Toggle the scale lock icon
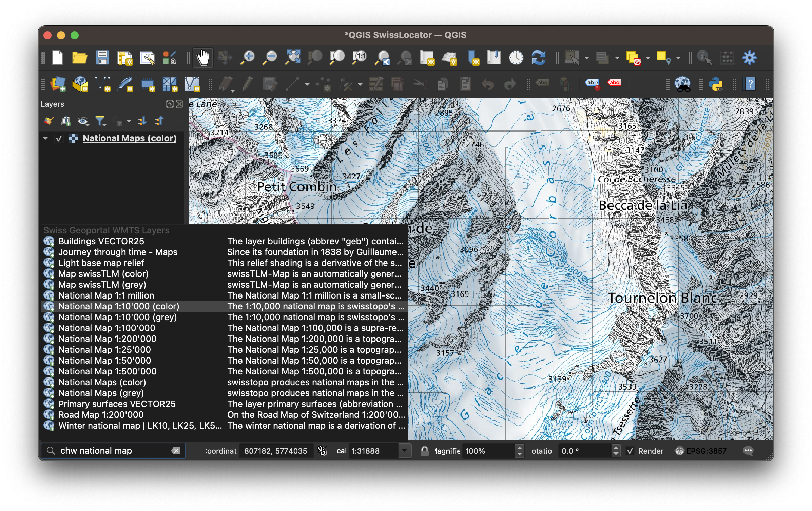Viewport: 812px width, 511px height. point(424,451)
